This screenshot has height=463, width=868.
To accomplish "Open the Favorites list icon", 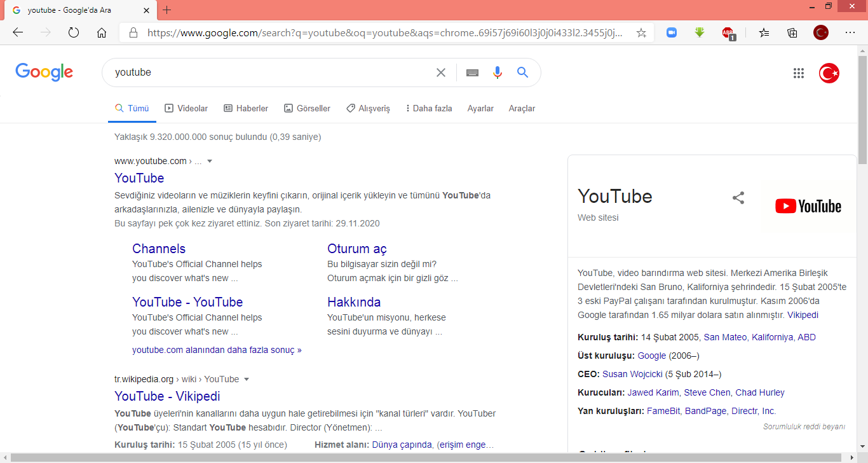I will click(x=764, y=32).
